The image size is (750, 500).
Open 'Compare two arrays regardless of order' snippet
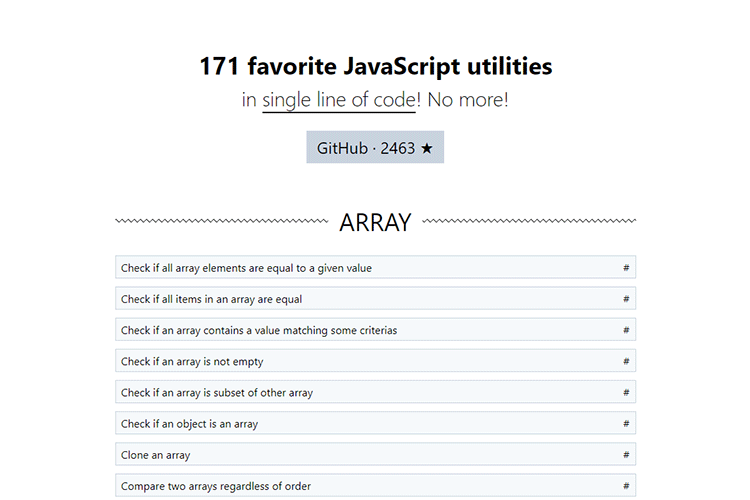[215, 486]
